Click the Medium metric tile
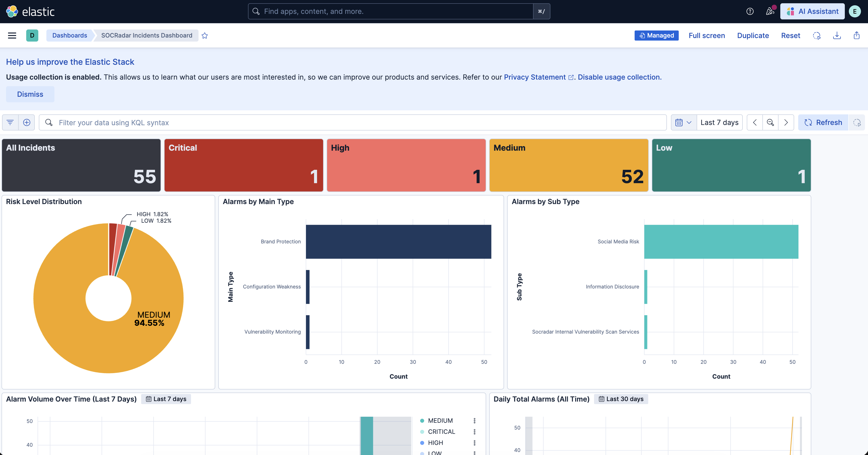 tap(569, 165)
